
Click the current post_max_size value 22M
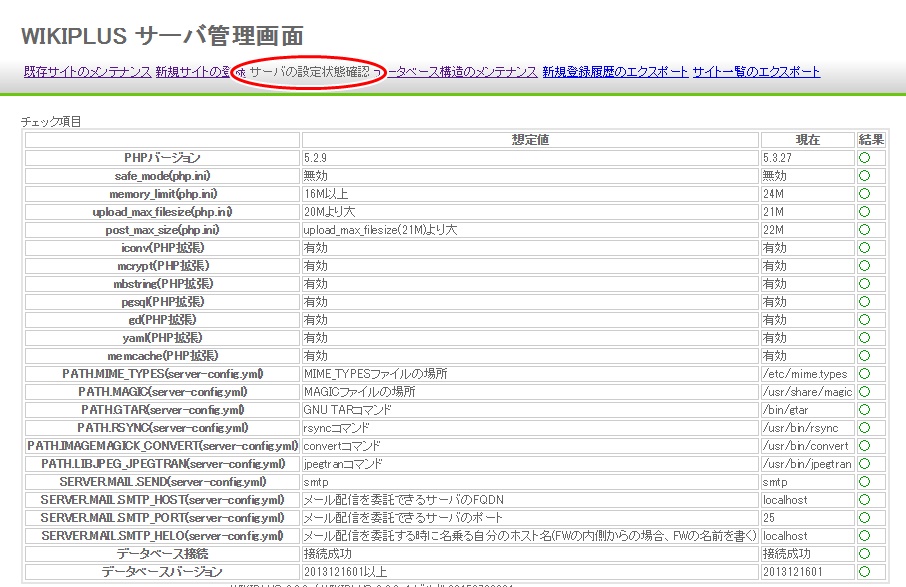(x=773, y=230)
